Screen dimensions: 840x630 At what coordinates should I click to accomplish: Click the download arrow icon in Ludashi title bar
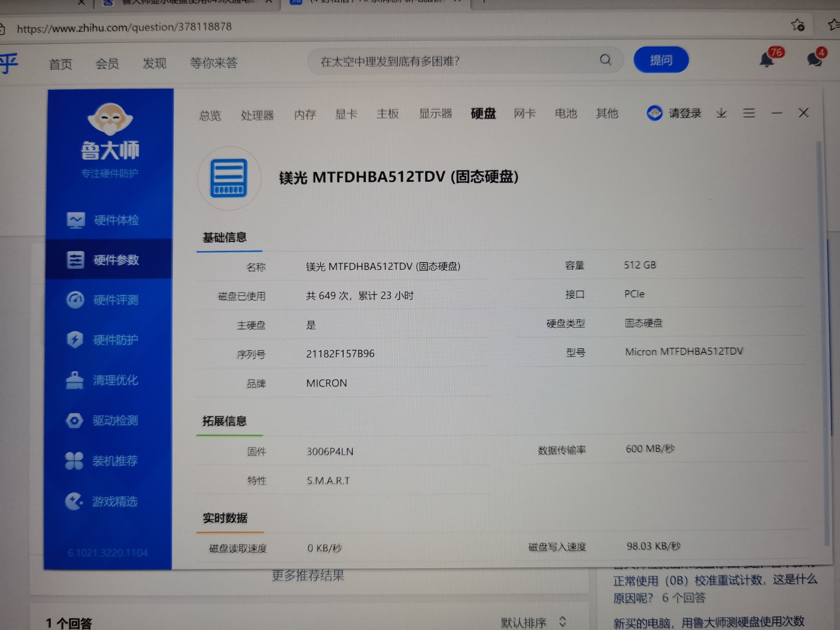(x=721, y=113)
